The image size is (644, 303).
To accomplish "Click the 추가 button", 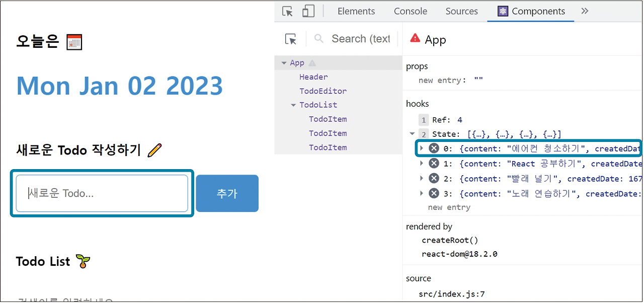I will click(x=227, y=193).
